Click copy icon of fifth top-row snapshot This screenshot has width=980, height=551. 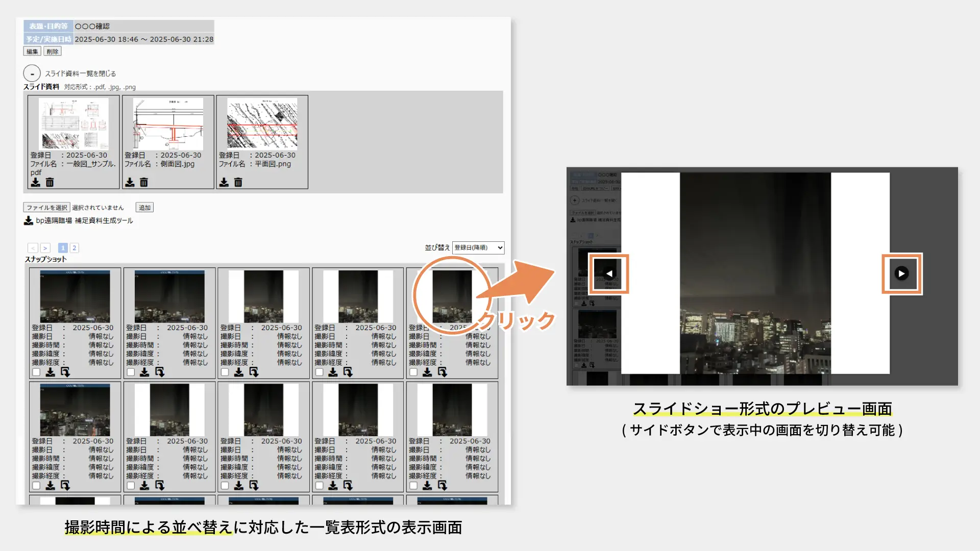pyautogui.click(x=443, y=372)
